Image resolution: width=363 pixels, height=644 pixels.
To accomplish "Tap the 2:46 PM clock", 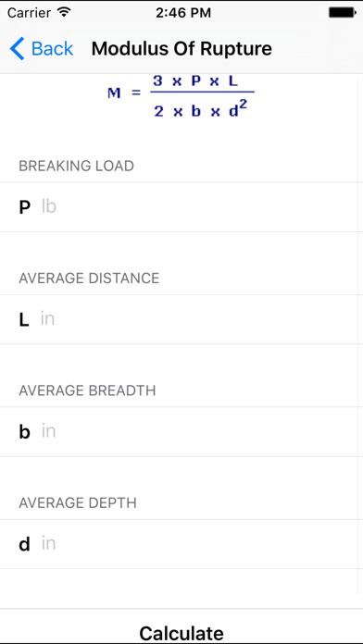I will pos(183,13).
